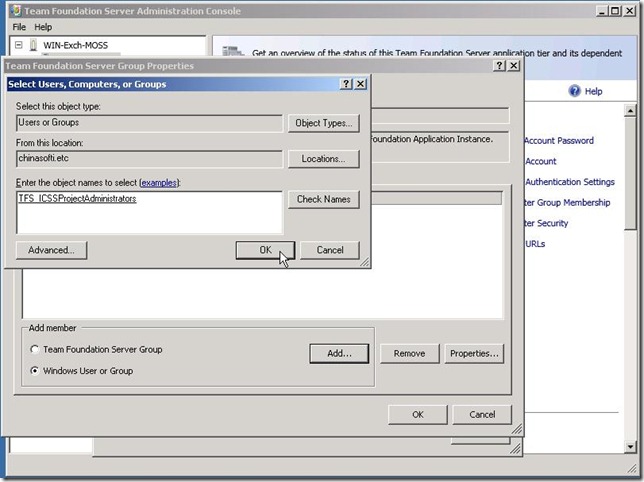Open the Group Membership link
This screenshot has height=482, width=644.
click(x=567, y=202)
